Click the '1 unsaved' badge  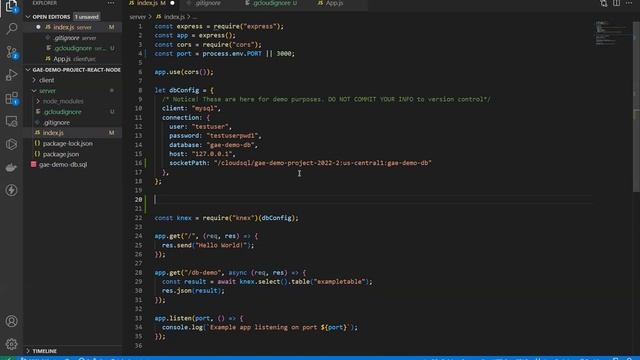[87, 17]
